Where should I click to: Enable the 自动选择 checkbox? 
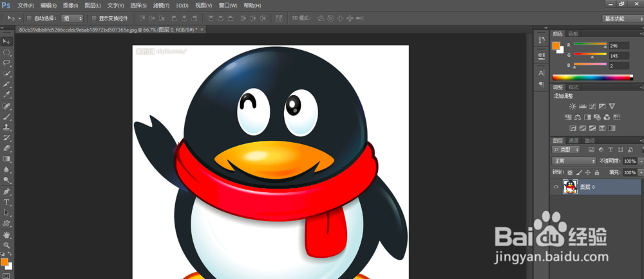[29, 18]
